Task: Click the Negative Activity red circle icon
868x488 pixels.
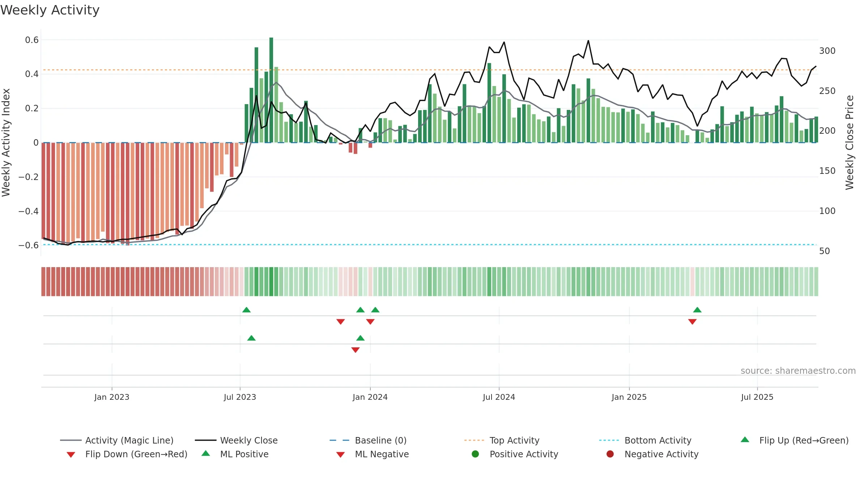Action: coord(610,454)
